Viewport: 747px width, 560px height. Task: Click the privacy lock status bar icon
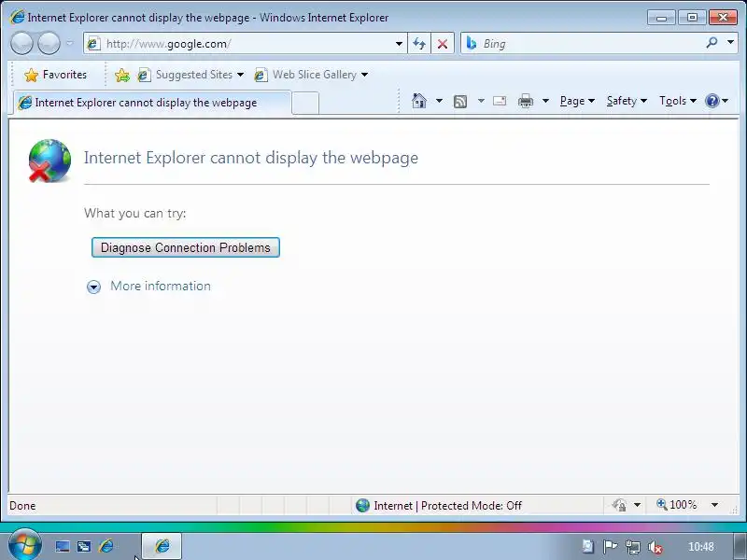coord(619,505)
